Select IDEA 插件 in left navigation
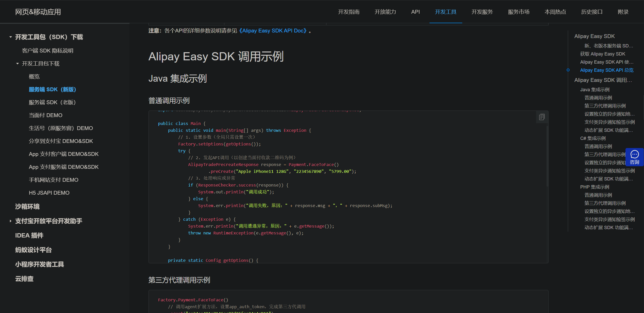This screenshot has width=644, height=313. [29, 235]
